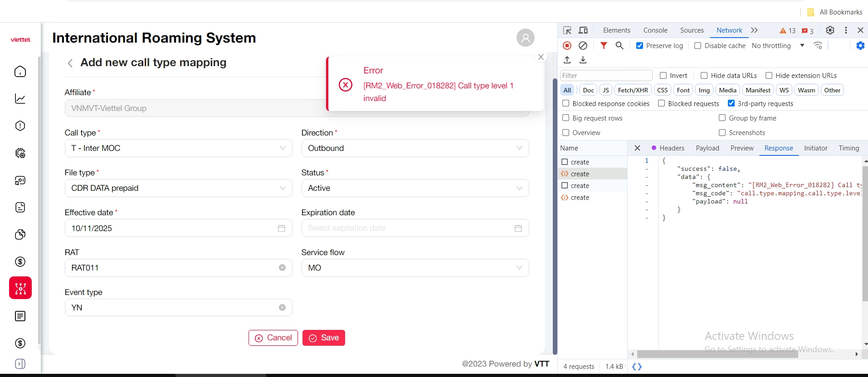This screenshot has width=868, height=377.
Task: Enable the Disable cache checkbox
Action: 698,46
